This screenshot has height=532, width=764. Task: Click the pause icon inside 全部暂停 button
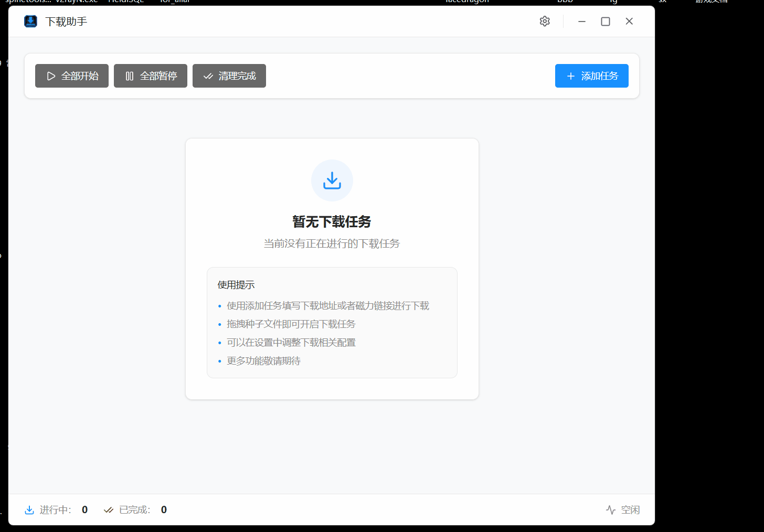point(130,76)
